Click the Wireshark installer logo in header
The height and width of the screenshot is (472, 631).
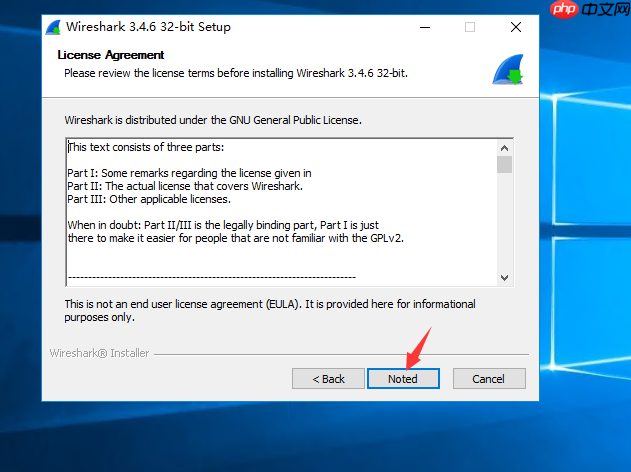[x=508, y=69]
